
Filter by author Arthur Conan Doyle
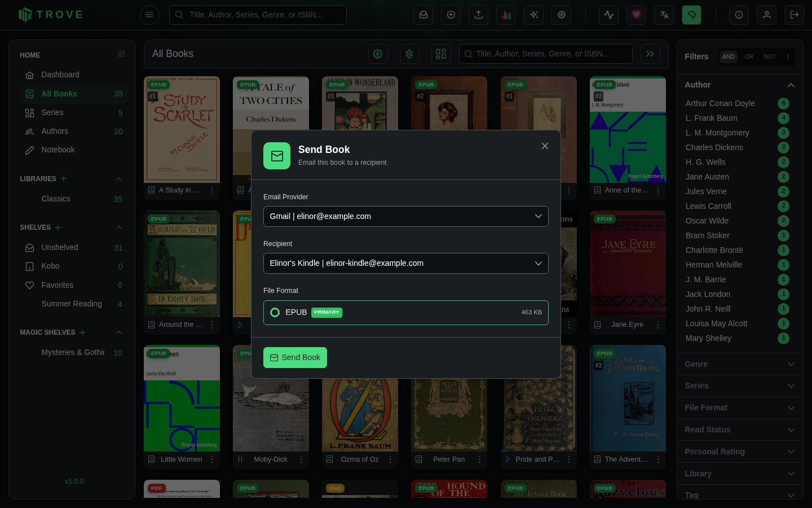click(737, 103)
